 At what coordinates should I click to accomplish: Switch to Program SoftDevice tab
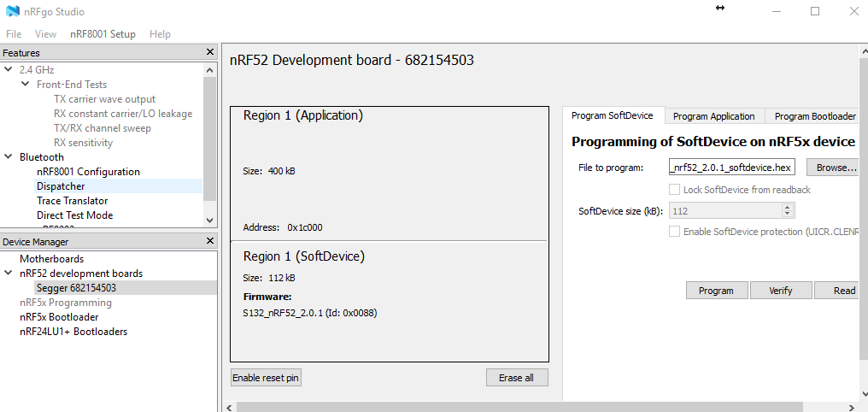pyautogui.click(x=613, y=115)
